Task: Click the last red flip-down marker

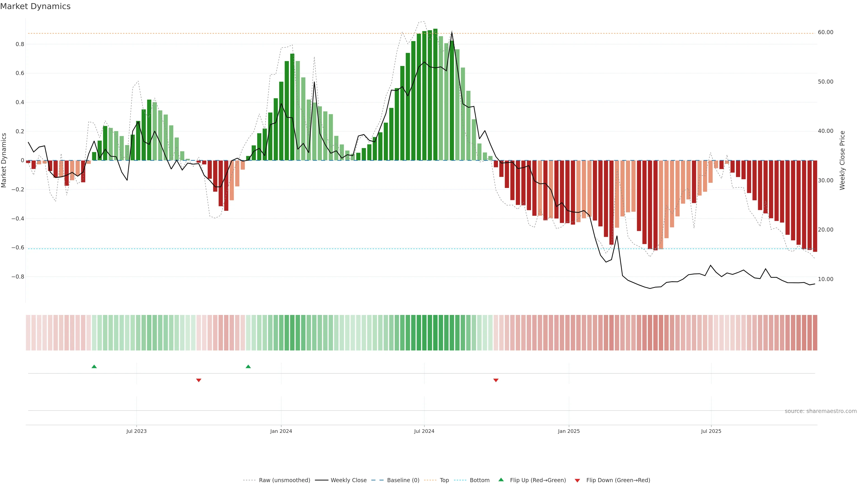Action: (x=496, y=380)
